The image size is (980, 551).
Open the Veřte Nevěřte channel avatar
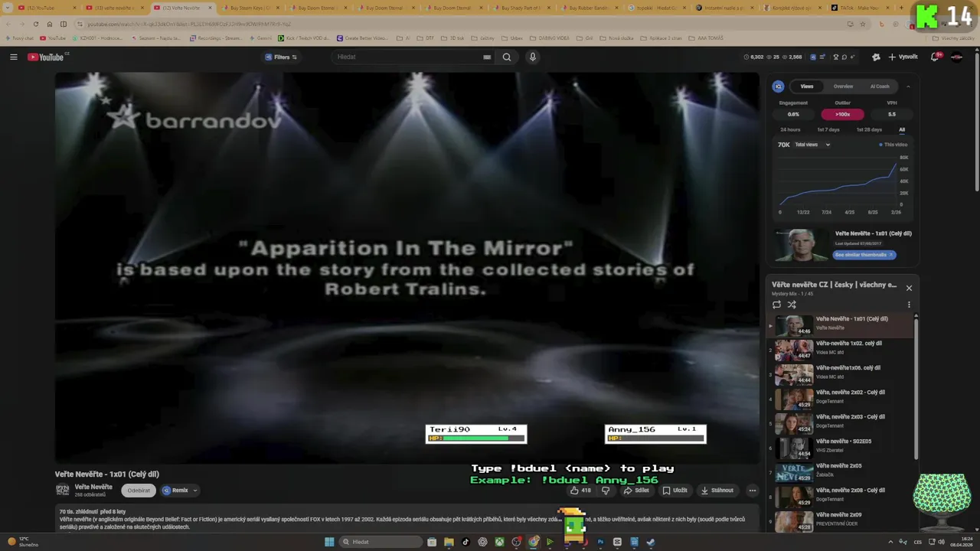[63, 490]
